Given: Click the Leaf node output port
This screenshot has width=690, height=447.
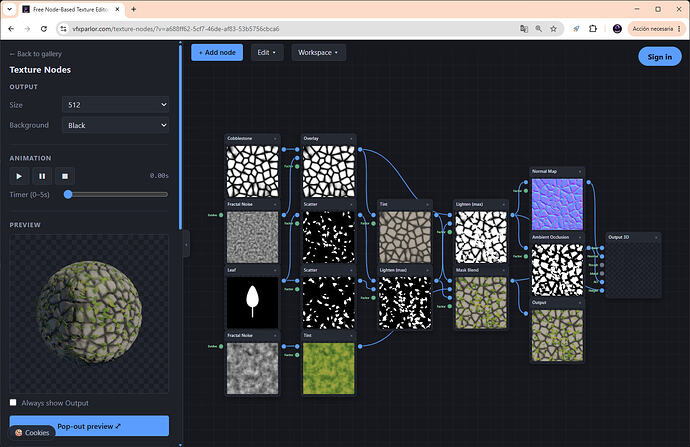Looking at the screenshot, I should (284, 281).
